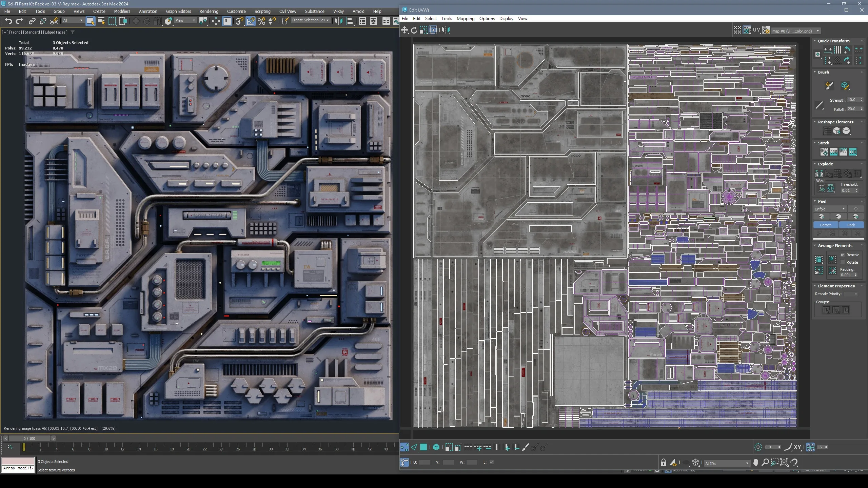868x488 pixels.
Task: Select the Paint Move brush icon
Action: click(829, 86)
